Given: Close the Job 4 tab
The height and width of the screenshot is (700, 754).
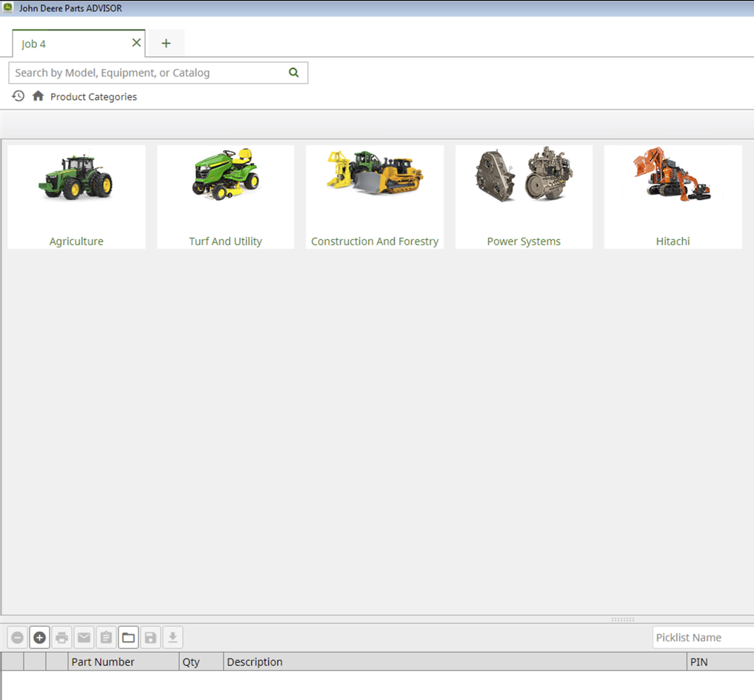Looking at the screenshot, I should (136, 43).
